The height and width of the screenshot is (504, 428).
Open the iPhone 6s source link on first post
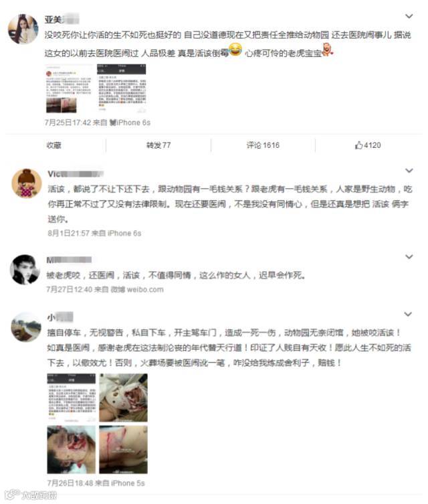pyautogui.click(x=130, y=122)
